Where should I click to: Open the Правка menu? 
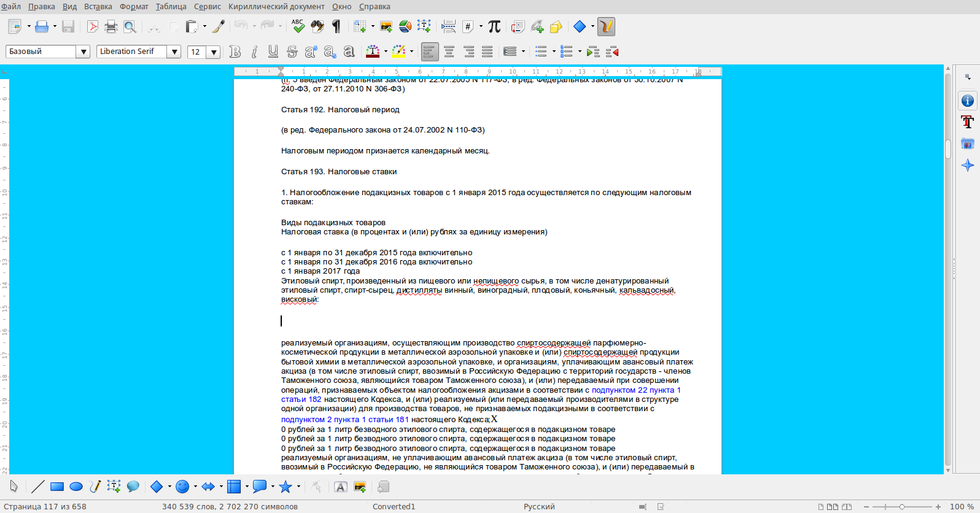tap(42, 7)
